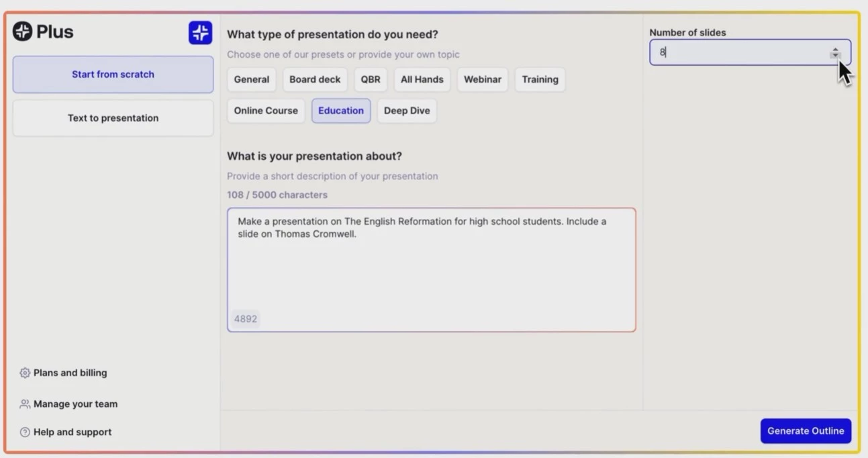868x458 pixels.
Task: Select the Online Course preset
Action: [266, 111]
